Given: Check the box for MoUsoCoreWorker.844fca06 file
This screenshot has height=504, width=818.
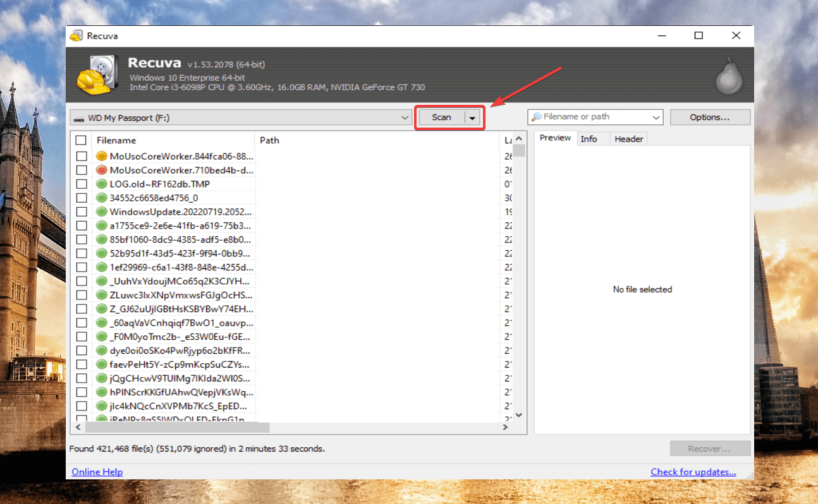Looking at the screenshot, I should 81,156.
